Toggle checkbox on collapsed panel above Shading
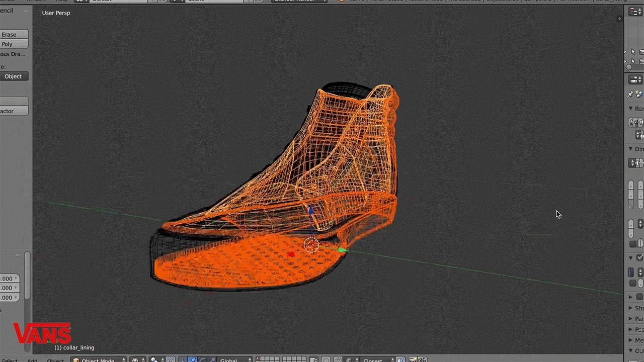644x362 pixels. point(640,297)
